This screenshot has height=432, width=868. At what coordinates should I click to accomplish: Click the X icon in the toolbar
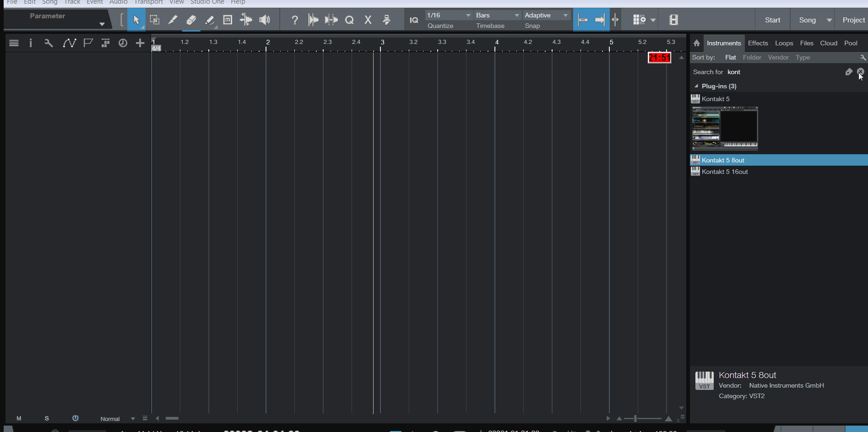(368, 20)
